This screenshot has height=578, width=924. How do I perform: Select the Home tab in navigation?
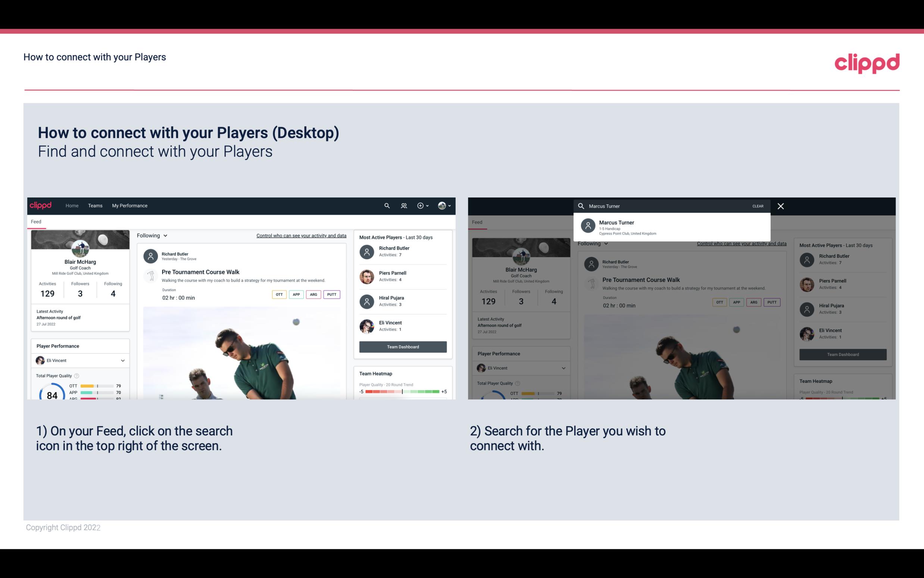click(71, 205)
